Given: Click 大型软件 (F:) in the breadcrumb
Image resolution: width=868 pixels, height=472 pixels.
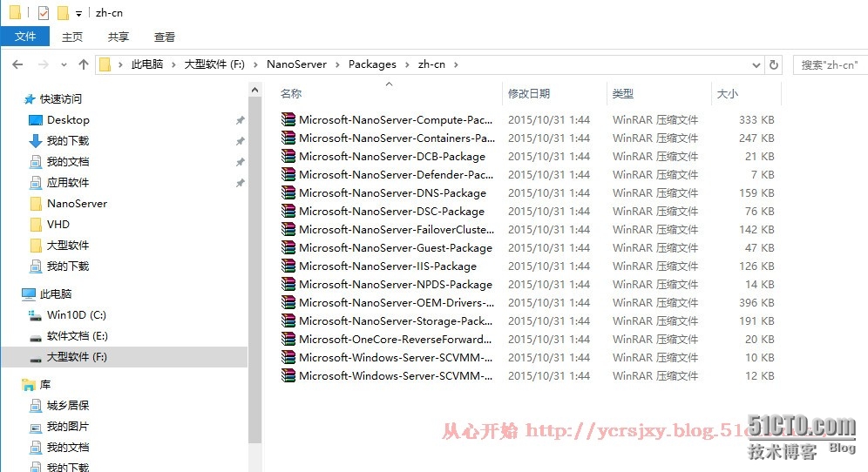Looking at the screenshot, I should click(214, 64).
